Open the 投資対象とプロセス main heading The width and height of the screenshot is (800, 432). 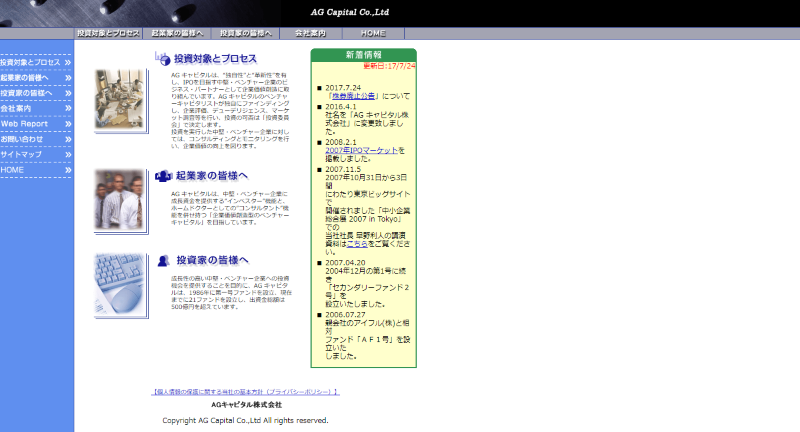[x=215, y=59]
